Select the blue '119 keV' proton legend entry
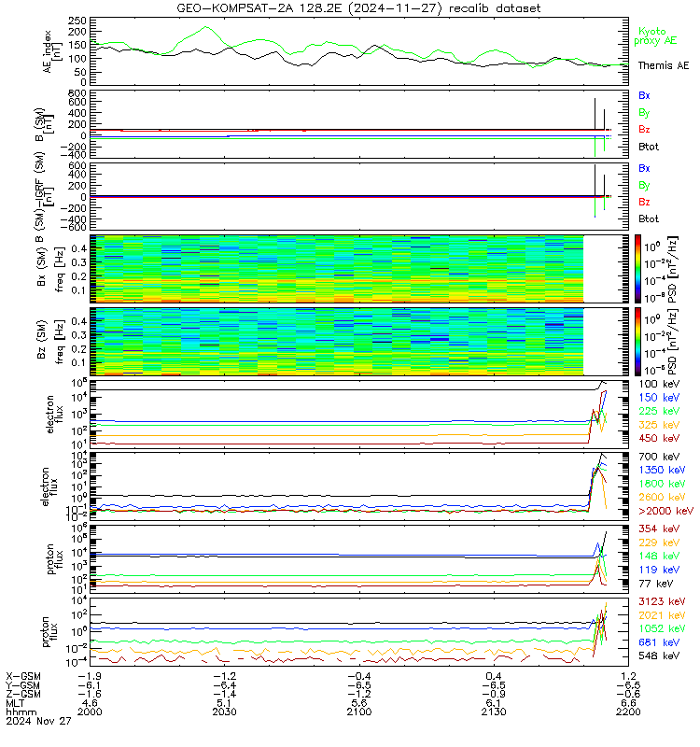Image resolution: width=700 pixels, height=747 pixels. [659, 570]
